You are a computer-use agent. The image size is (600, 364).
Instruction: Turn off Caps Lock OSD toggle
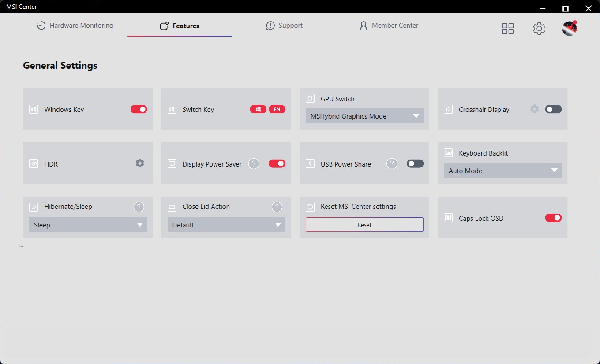point(553,218)
